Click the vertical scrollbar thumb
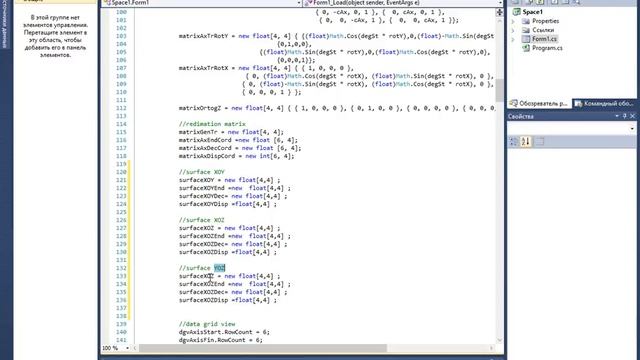 tap(500, 91)
